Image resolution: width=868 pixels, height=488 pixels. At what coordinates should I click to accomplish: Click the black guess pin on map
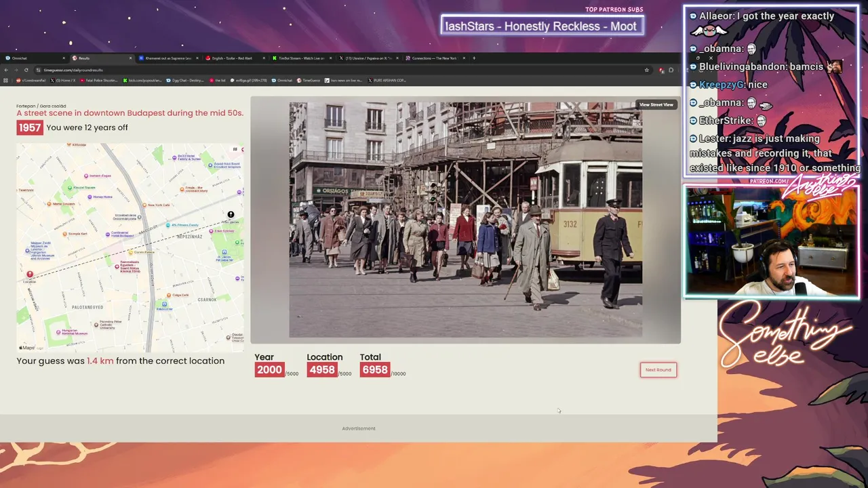click(x=231, y=215)
